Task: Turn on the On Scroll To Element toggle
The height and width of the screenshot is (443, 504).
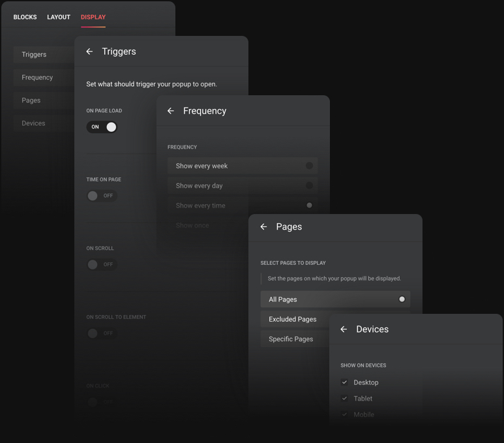Action: click(x=101, y=333)
